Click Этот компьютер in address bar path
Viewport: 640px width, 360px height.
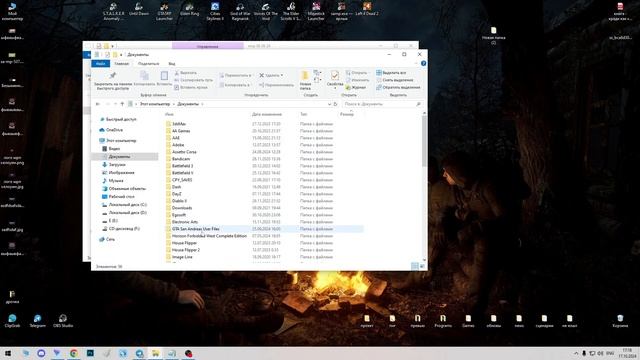(155, 104)
